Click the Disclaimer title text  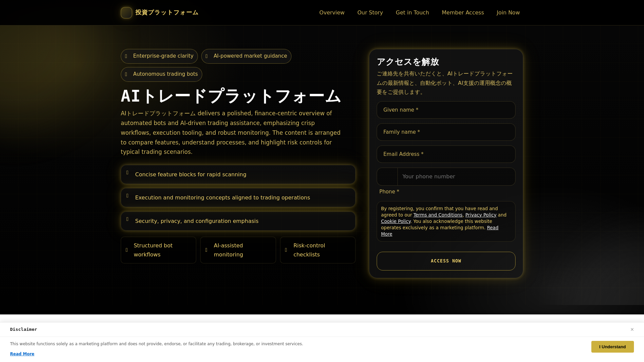pos(23,329)
